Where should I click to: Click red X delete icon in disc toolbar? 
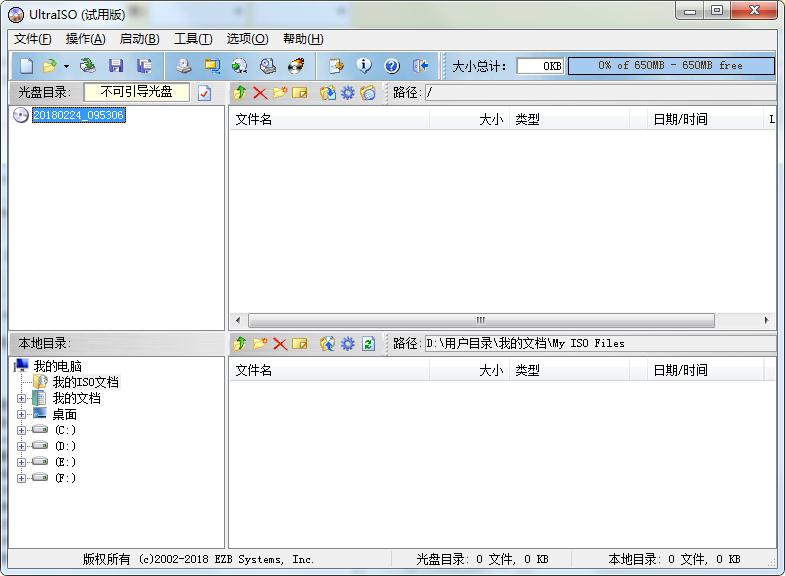coord(260,93)
